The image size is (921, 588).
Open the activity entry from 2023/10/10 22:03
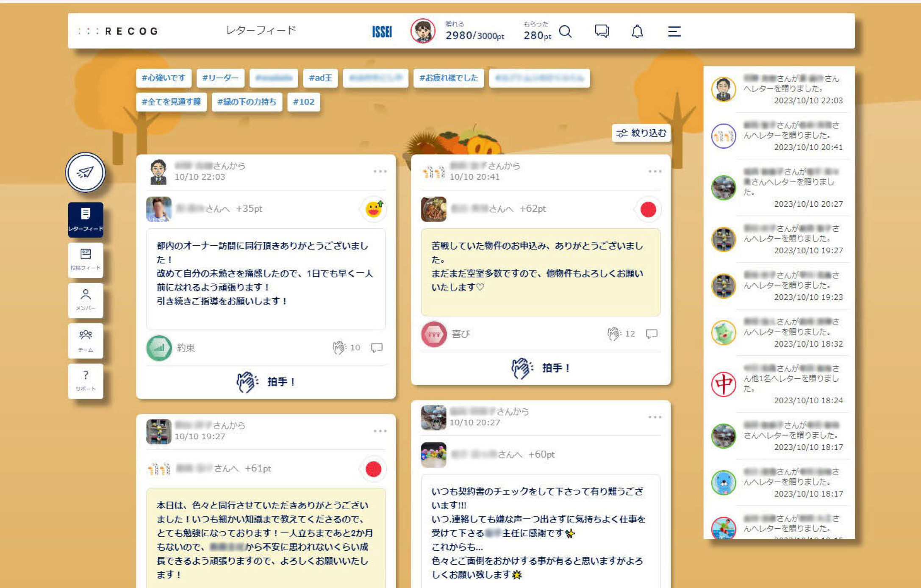coord(778,89)
